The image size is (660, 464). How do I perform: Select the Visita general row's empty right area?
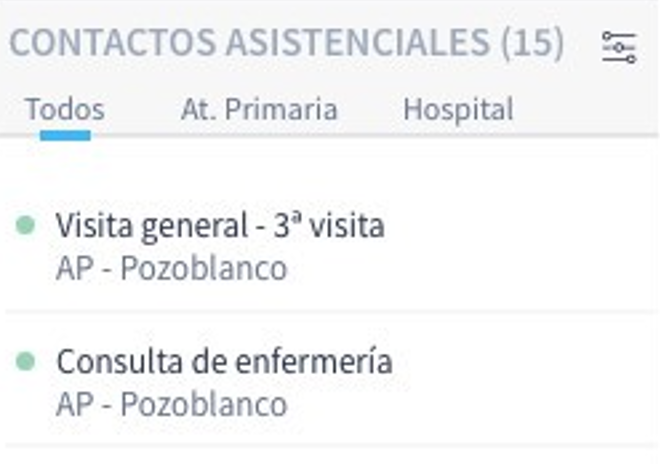coord(522,247)
